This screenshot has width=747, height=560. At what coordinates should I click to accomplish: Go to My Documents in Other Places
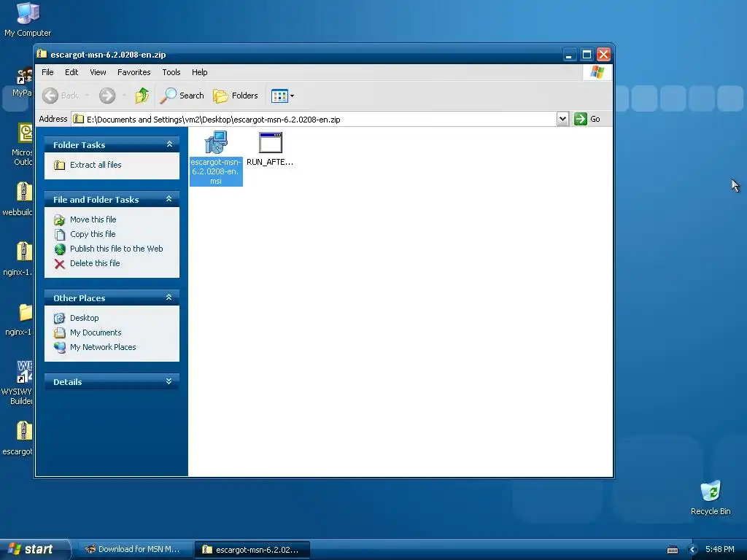pos(96,332)
